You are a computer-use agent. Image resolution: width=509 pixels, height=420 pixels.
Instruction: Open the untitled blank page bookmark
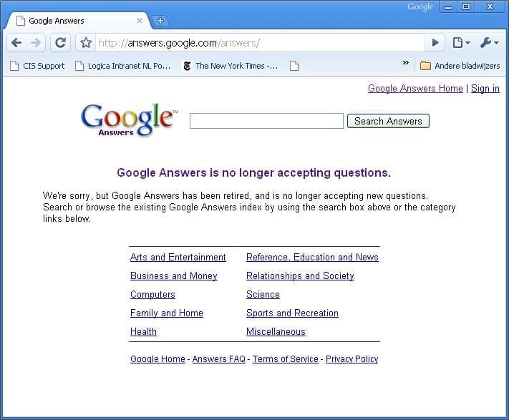[x=294, y=66]
